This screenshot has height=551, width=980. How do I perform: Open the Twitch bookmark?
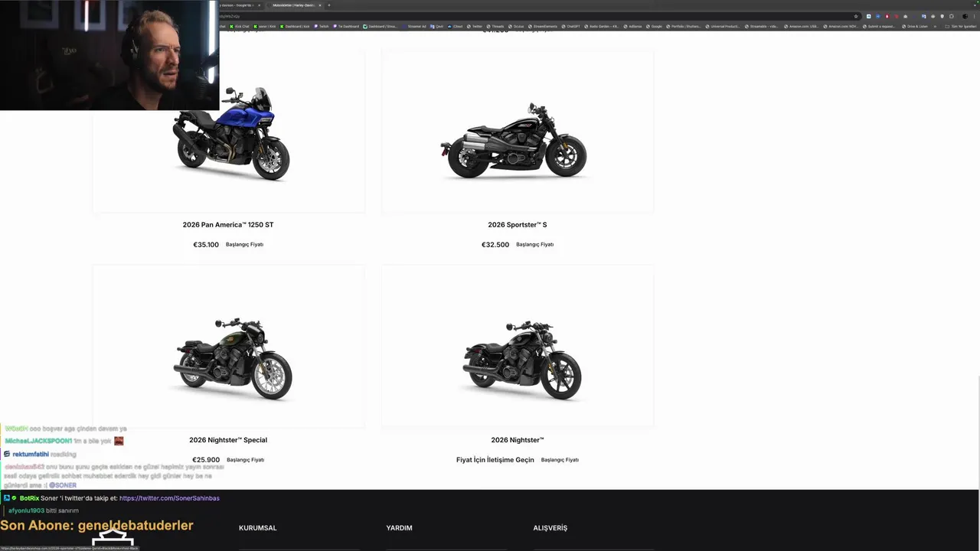[320, 26]
